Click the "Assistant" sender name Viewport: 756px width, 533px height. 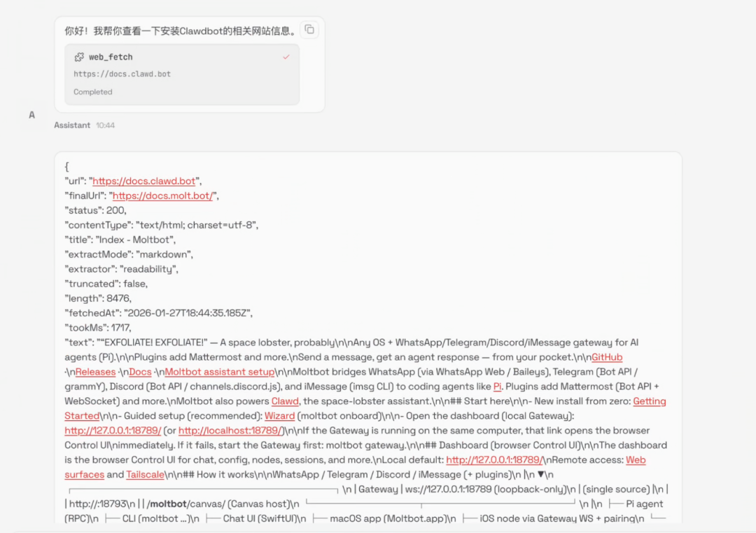click(x=72, y=125)
